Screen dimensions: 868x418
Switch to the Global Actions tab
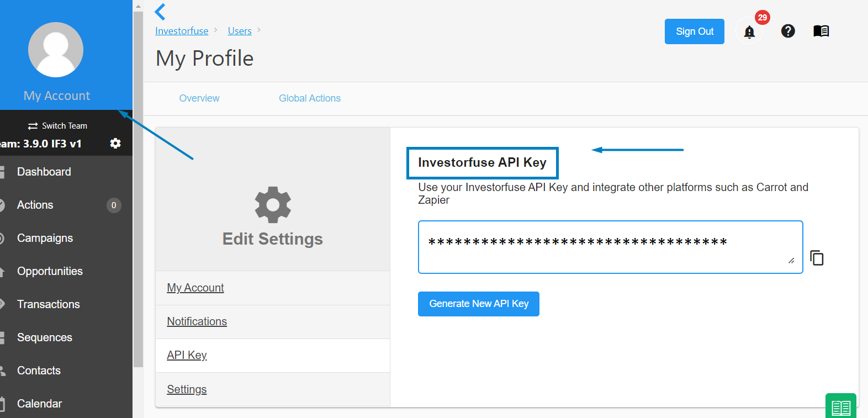point(310,98)
